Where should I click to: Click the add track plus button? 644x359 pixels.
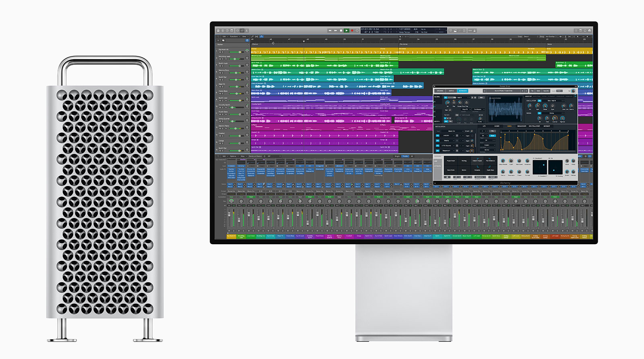(x=219, y=41)
